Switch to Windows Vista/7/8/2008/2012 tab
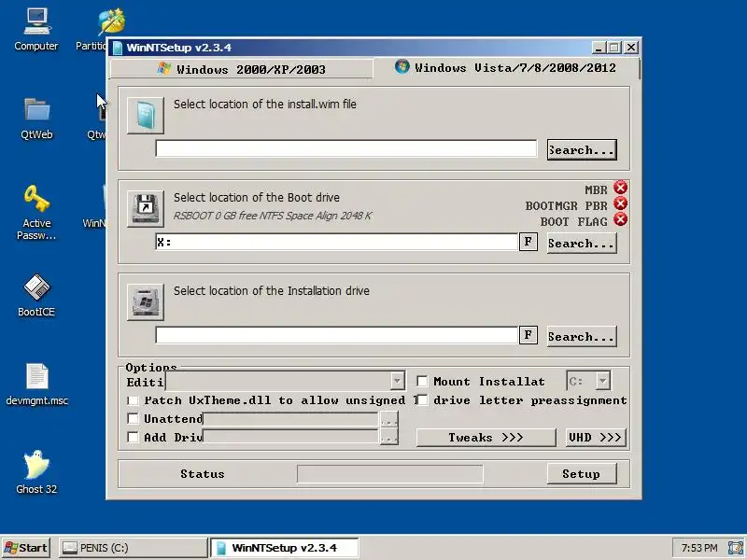The width and height of the screenshot is (747, 560). coord(505,67)
